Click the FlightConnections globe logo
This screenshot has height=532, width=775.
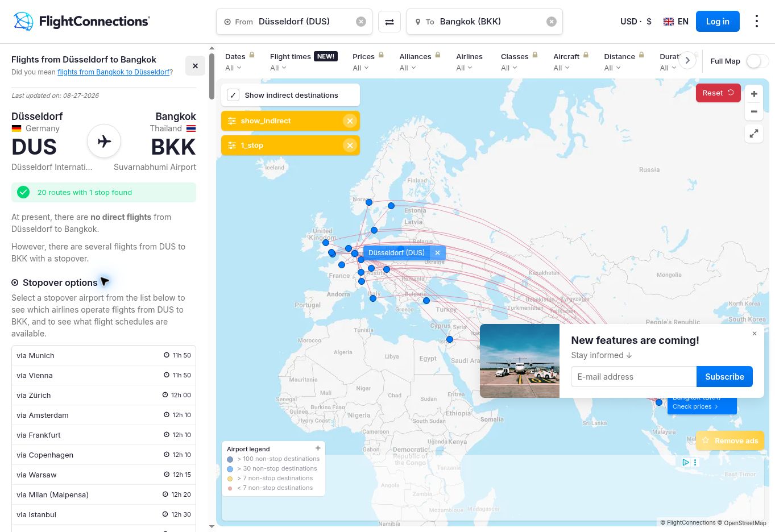tap(23, 22)
